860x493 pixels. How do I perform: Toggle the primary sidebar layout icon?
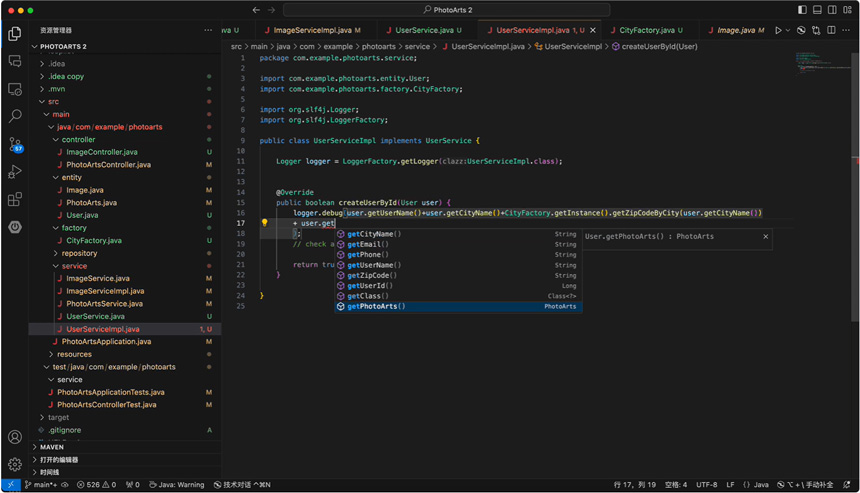coord(802,10)
